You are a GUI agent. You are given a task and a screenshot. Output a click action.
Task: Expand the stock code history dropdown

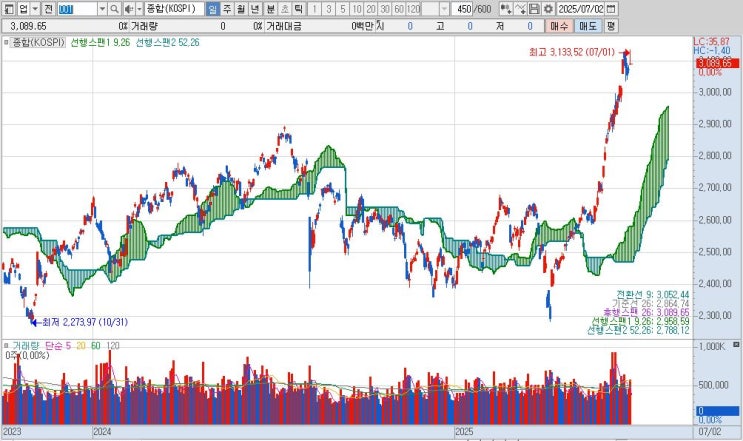point(102,9)
